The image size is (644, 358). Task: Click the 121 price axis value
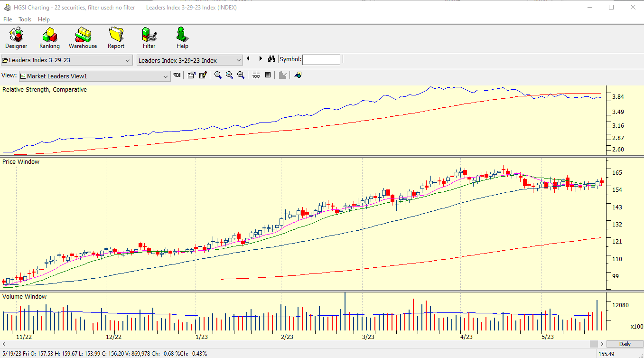(x=616, y=241)
